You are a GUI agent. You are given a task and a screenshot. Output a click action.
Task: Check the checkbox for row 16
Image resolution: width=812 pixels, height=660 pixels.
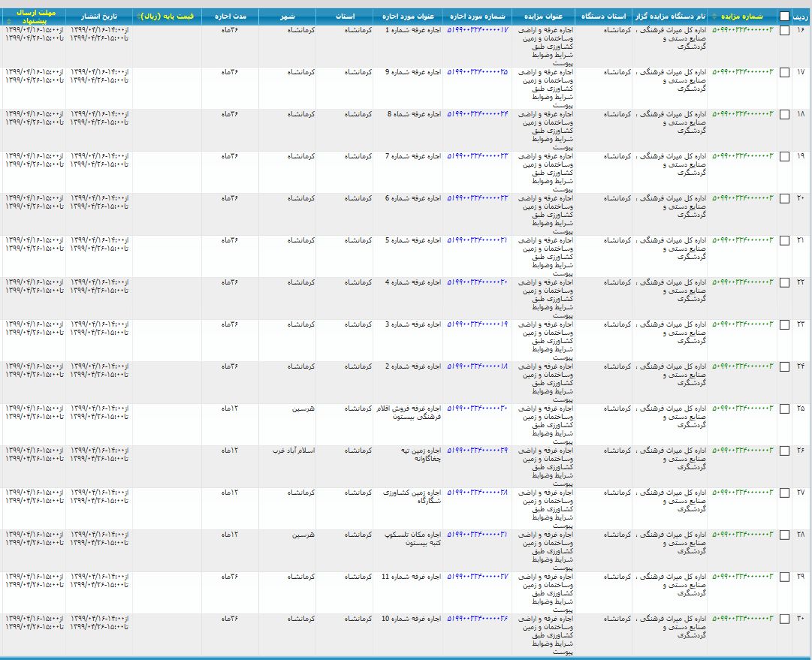coord(784,31)
